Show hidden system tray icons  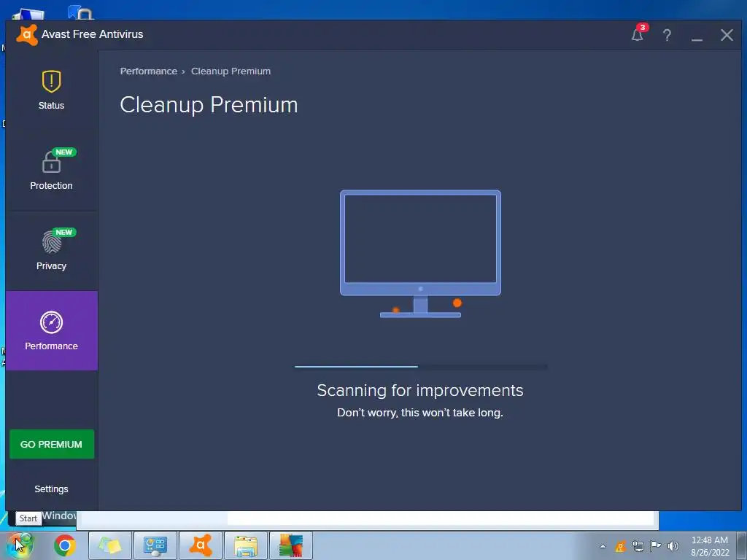(603, 546)
